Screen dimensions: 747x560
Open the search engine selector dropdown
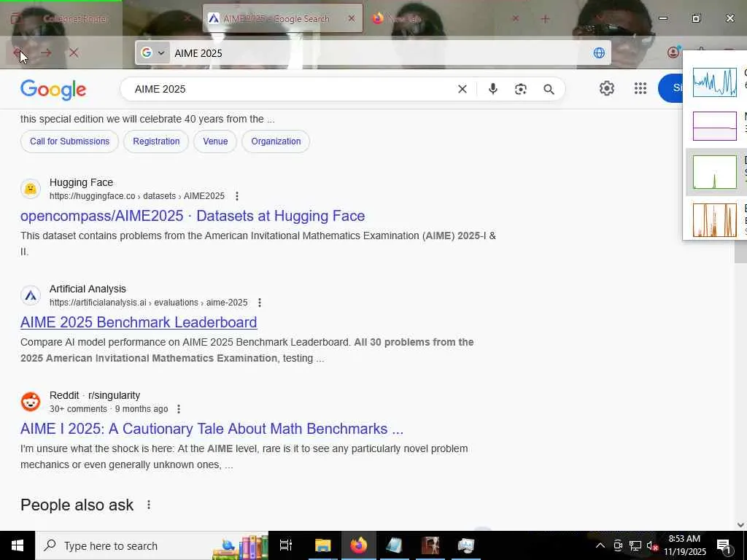point(153,52)
